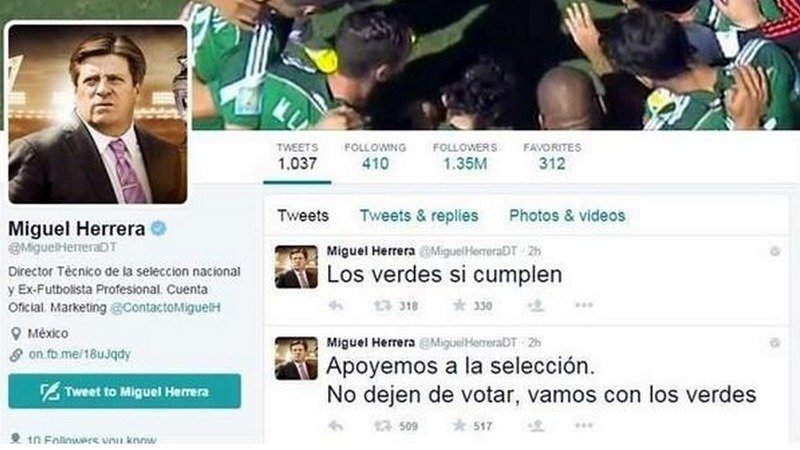Select the Tweets tab
This screenshot has width=800, height=450.
coord(303,216)
